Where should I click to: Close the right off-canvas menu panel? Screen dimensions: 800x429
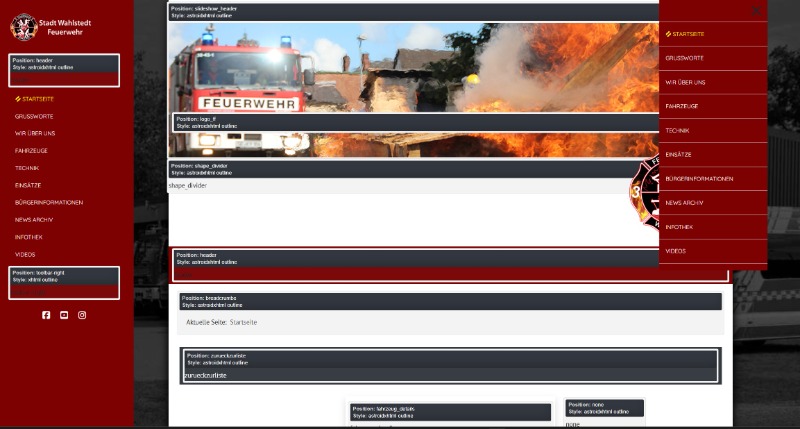(756, 10)
